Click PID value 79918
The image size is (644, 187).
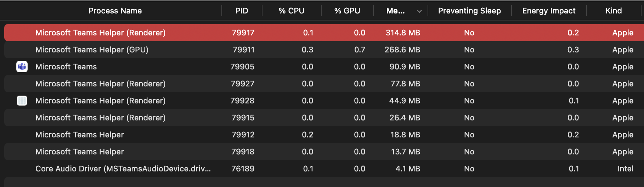(x=243, y=152)
